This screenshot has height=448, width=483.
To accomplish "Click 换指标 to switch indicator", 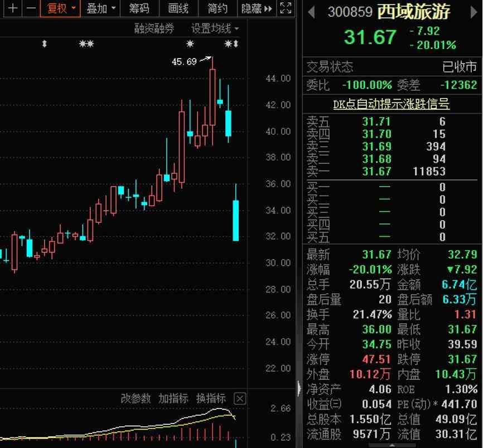I will [x=211, y=398].
